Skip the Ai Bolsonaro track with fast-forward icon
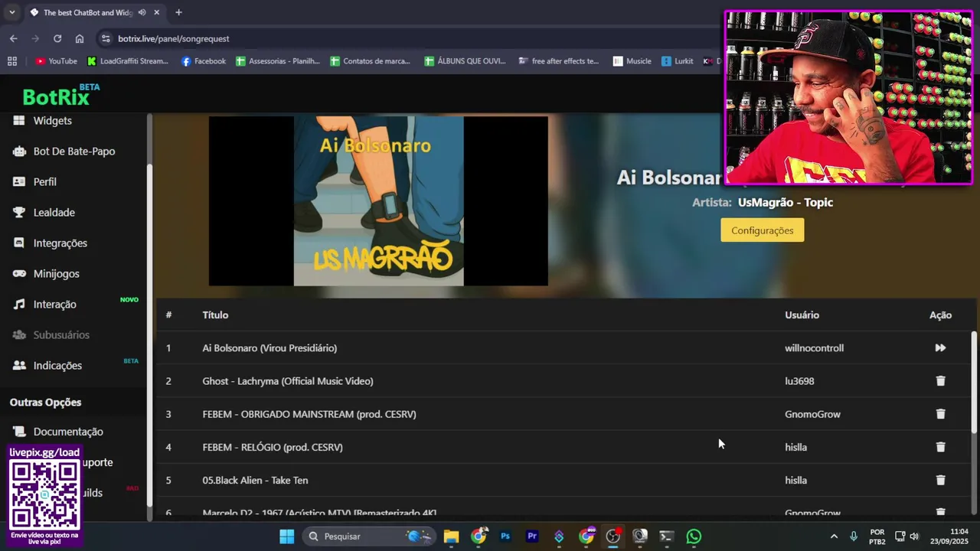 (940, 347)
